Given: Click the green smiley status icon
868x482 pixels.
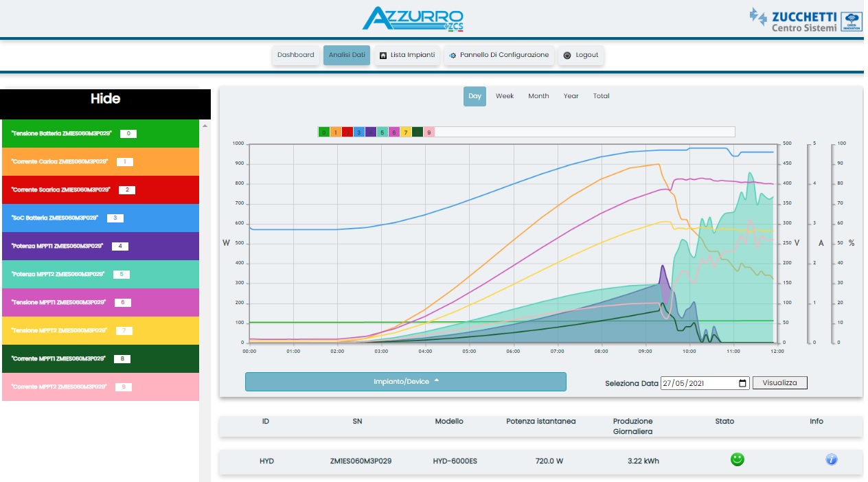Looking at the screenshot, I should point(737,460).
